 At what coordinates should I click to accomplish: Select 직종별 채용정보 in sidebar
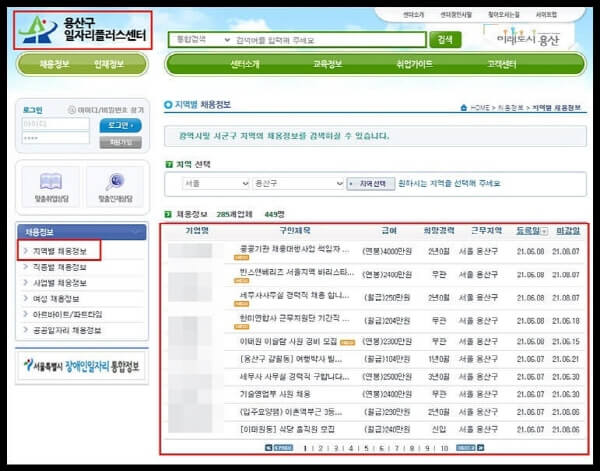tap(59, 267)
